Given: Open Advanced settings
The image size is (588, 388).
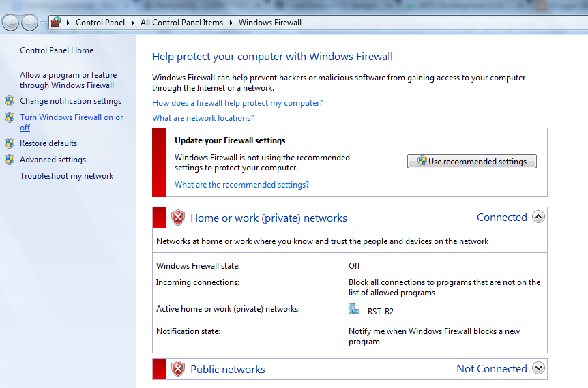Looking at the screenshot, I should click(53, 160).
